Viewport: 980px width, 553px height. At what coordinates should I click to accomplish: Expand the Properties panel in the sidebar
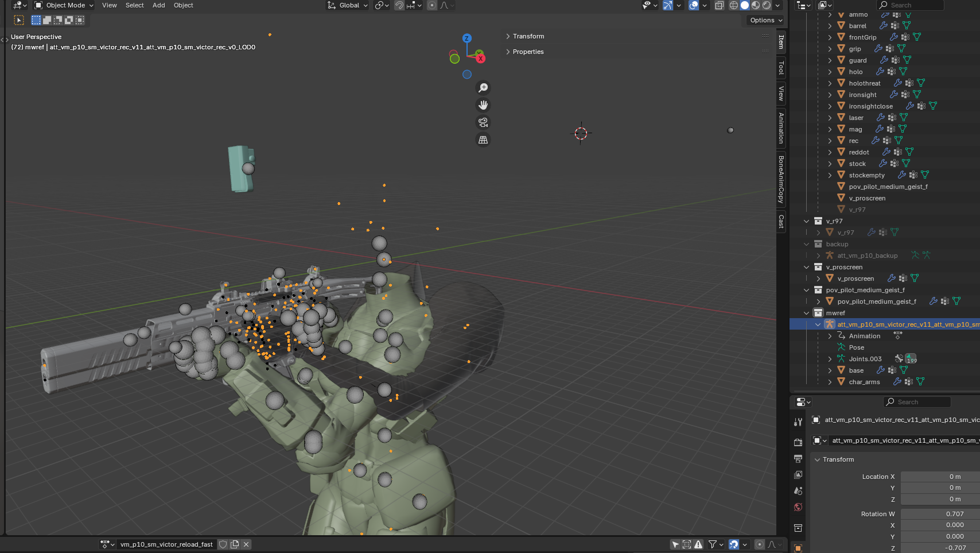click(x=527, y=52)
